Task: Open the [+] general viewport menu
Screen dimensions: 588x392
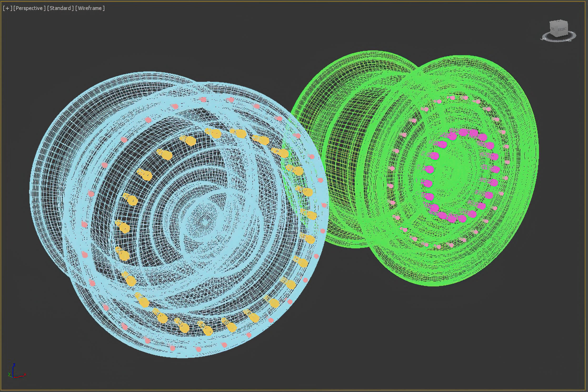Action: point(8,8)
